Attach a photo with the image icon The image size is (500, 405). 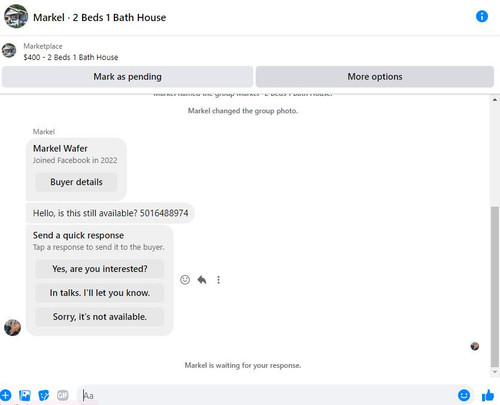pyautogui.click(x=25, y=395)
